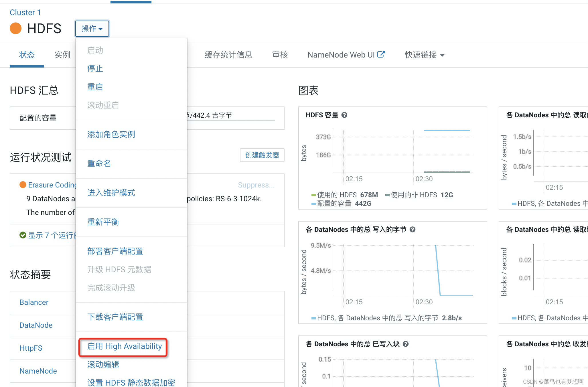Select 重启 from the actions menu
This screenshot has width=588, height=387.
95,87
